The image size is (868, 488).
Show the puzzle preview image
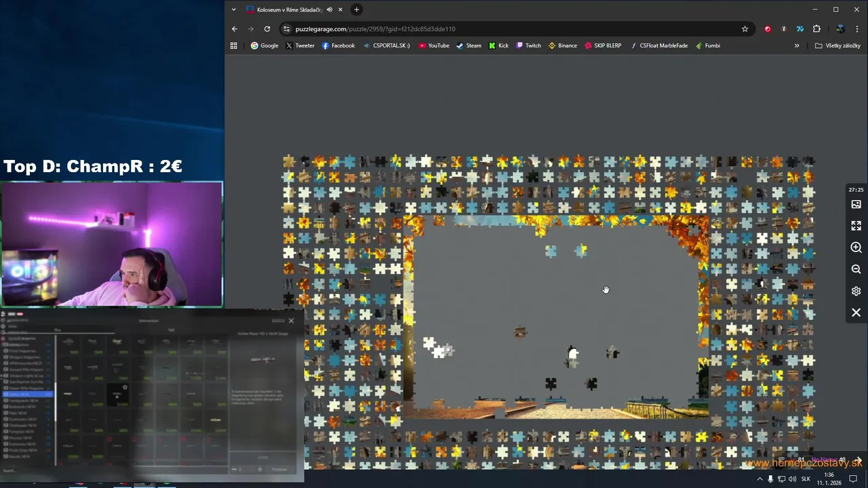(x=856, y=205)
